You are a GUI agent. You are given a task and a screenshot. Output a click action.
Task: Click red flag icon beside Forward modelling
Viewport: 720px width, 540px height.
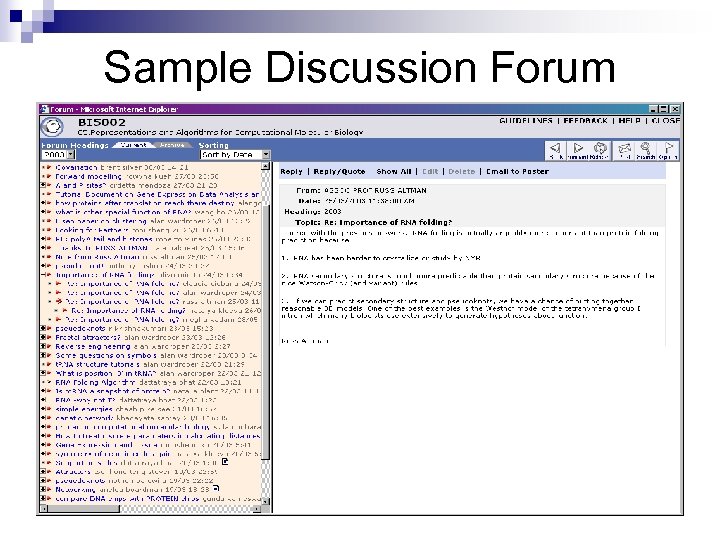tap(48, 176)
